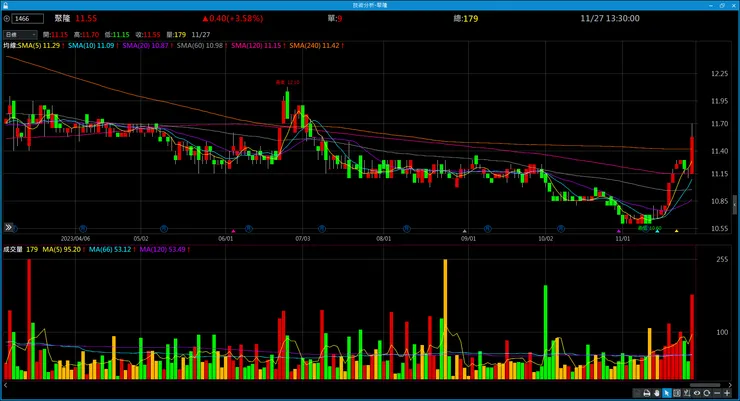Screen dimensions: 740x401
Task: Click the refresh circle icon
Action: pos(706,393)
